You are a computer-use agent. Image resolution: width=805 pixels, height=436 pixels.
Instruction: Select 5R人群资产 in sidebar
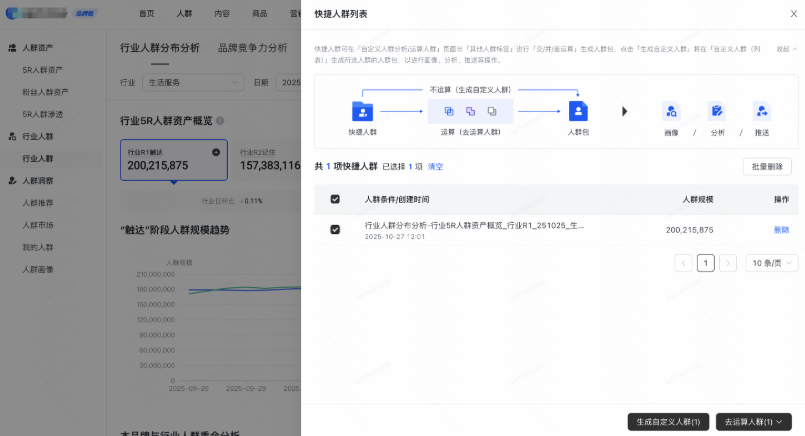43,70
